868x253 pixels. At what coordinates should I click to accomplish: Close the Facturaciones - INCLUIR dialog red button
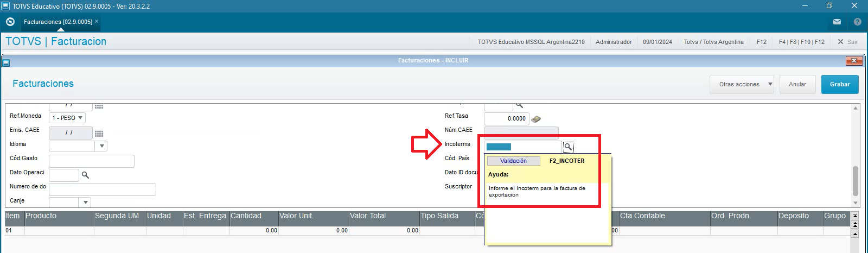click(854, 60)
